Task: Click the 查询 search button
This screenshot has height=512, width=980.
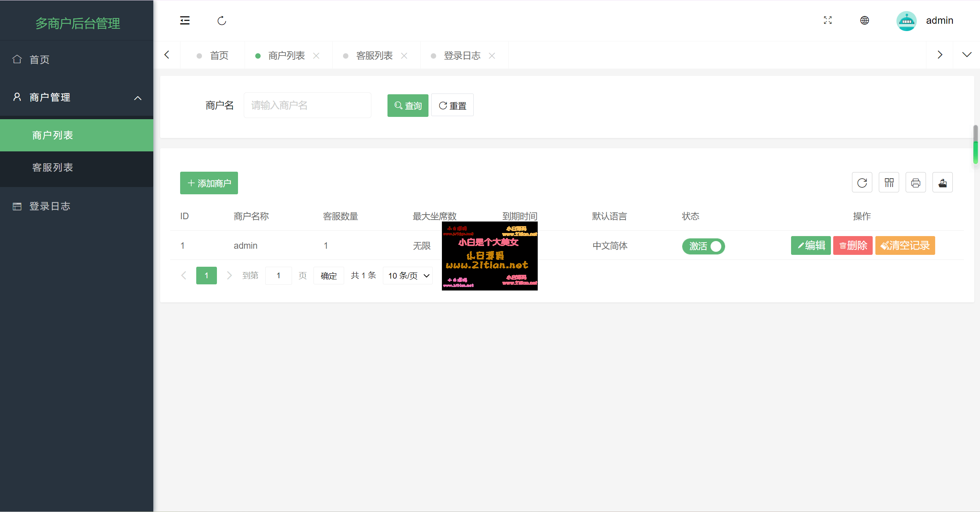Action: point(407,105)
